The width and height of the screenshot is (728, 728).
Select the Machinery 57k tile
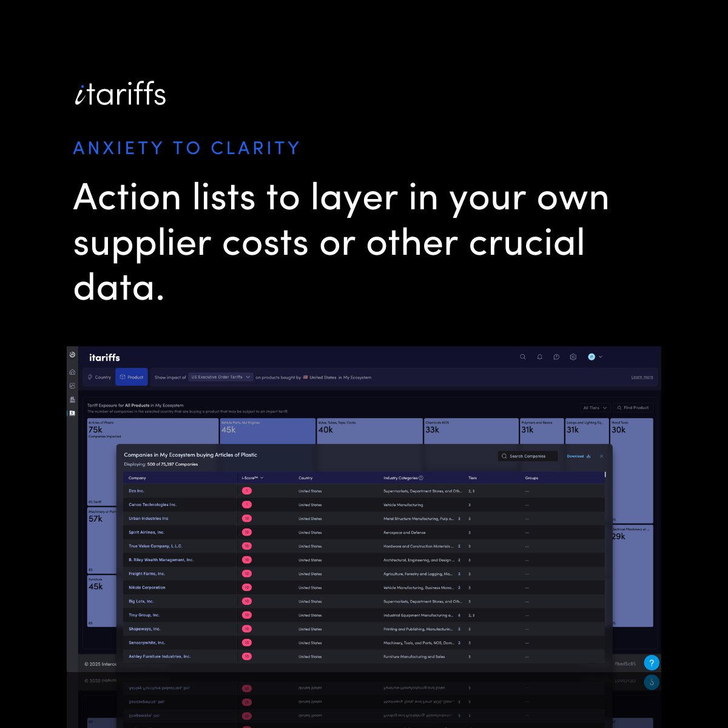pos(101,541)
